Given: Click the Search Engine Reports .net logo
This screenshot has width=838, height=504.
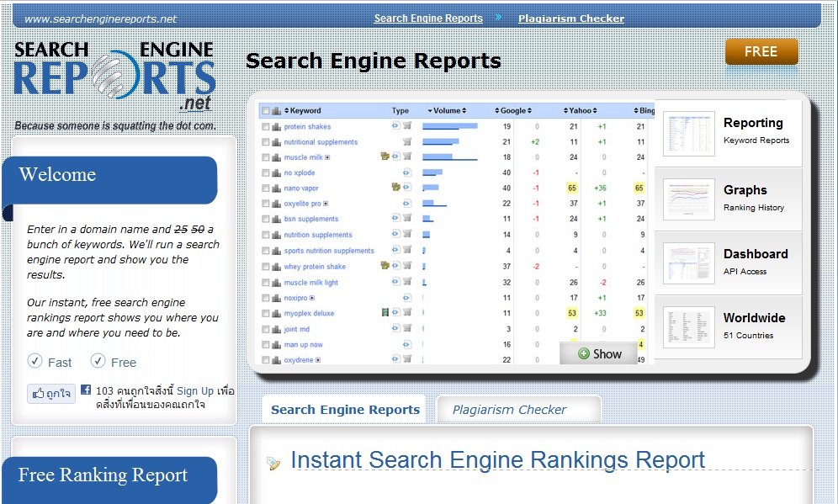Looking at the screenshot, I should [115, 76].
